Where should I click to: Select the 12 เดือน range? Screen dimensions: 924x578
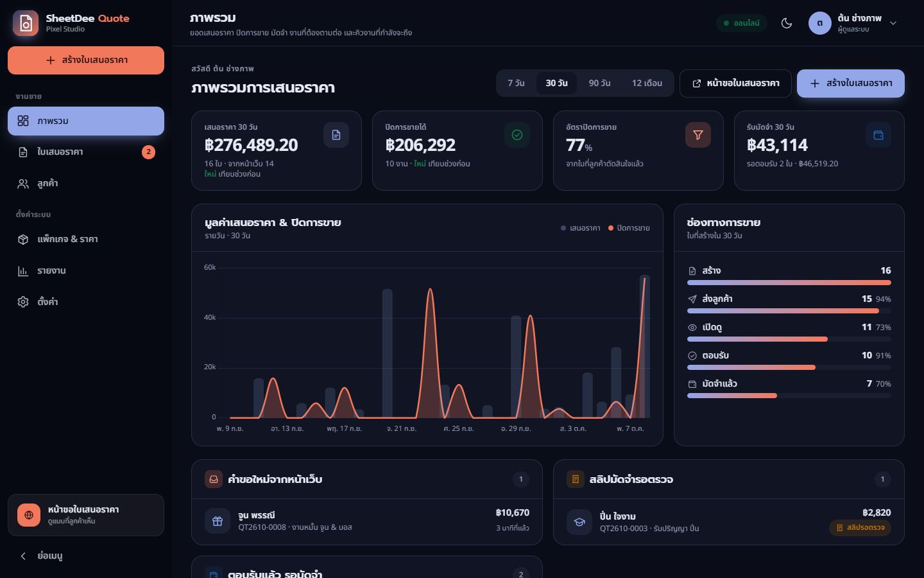coord(647,83)
